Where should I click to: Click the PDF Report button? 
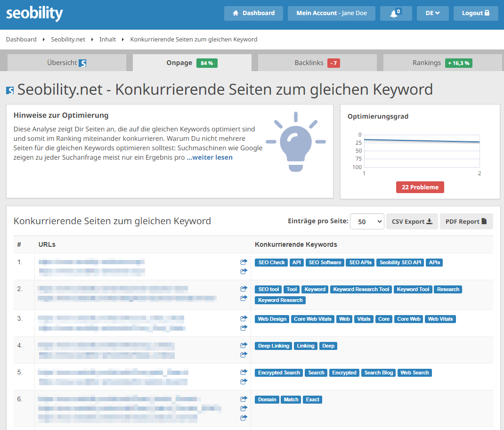click(466, 221)
